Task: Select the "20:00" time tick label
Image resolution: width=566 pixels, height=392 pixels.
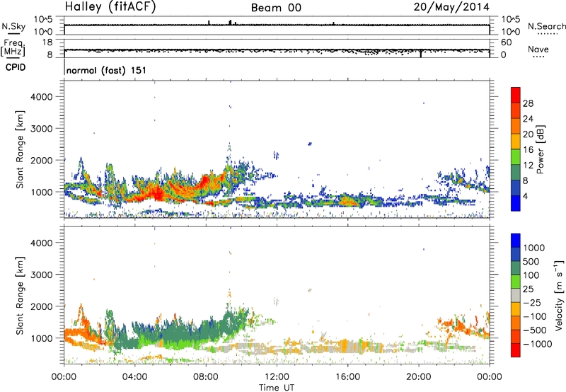Action: 419,377
